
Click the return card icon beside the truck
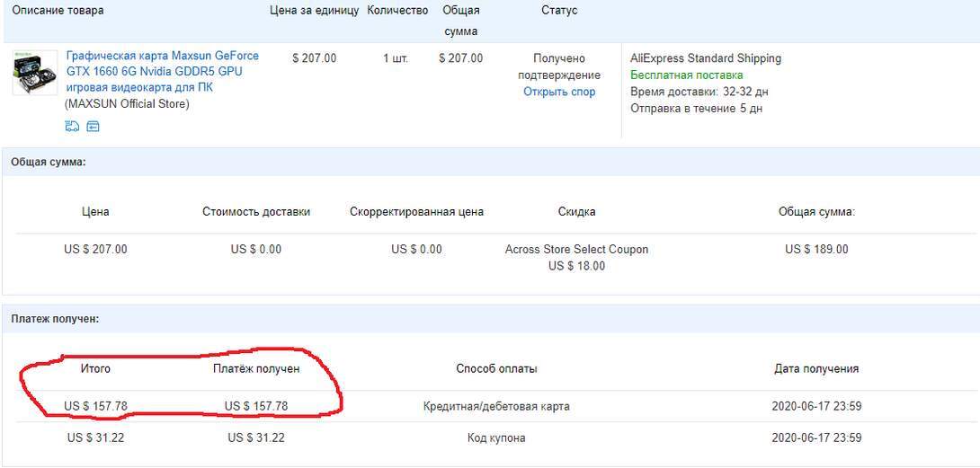(x=92, y=127)
